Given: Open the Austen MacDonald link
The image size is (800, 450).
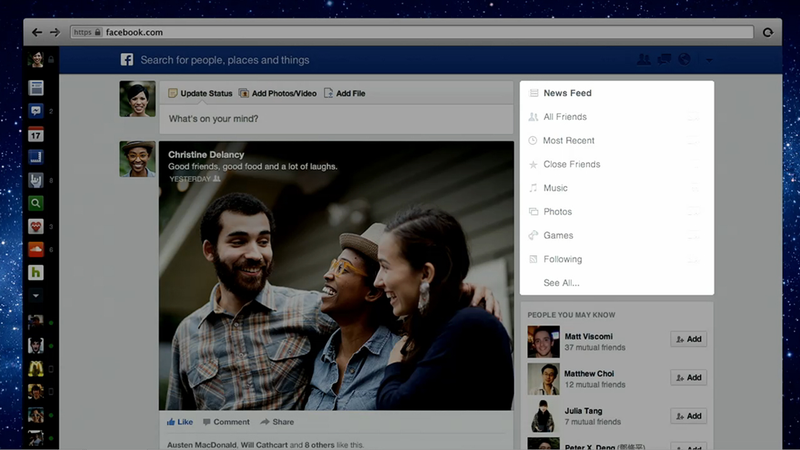Looking at the screenshot, I should click(x=201, y=445).
